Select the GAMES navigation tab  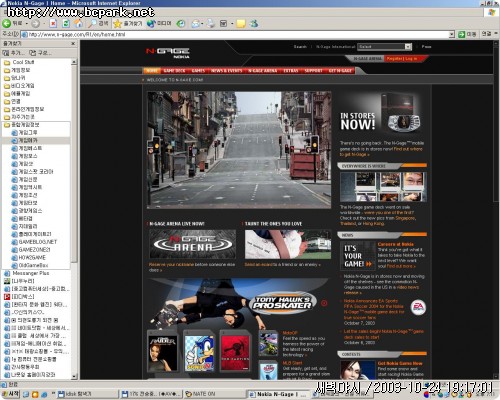point(198,71)
